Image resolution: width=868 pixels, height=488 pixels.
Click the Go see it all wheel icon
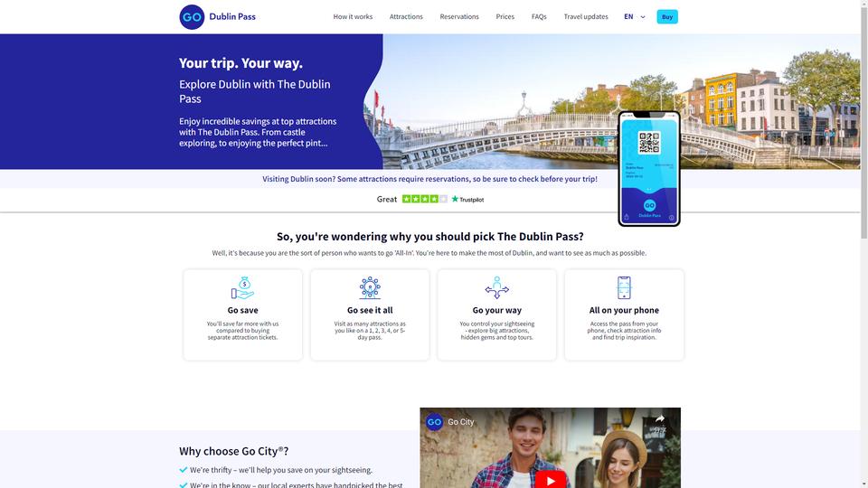click(370, 287)
